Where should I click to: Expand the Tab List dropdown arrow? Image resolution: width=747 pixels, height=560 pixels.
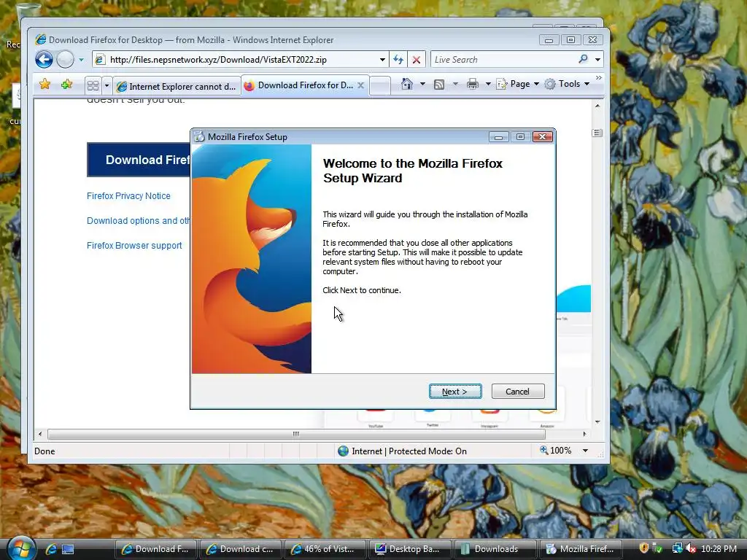pyautogui.click(x=107, y=86)
